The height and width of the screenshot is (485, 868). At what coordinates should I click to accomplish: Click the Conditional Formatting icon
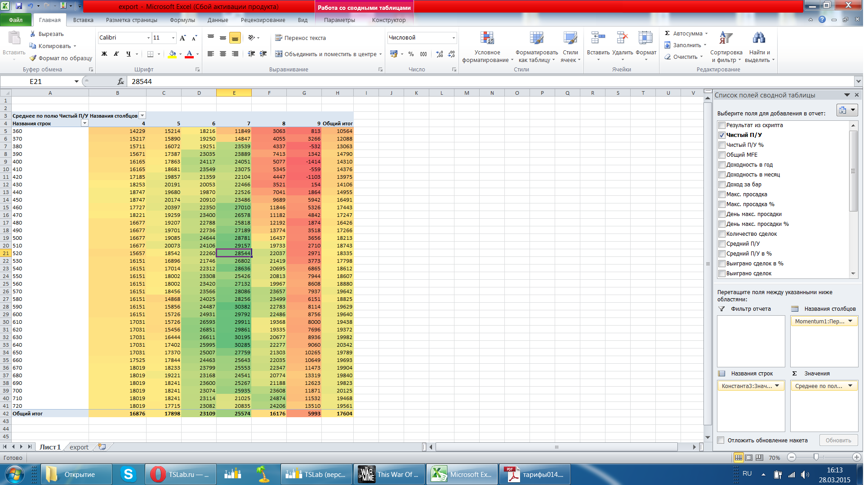point(487,38)
